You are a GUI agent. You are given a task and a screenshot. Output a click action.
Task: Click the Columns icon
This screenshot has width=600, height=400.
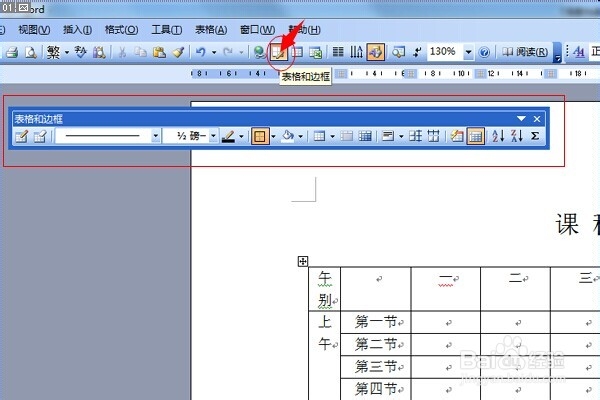coord(338,52)
